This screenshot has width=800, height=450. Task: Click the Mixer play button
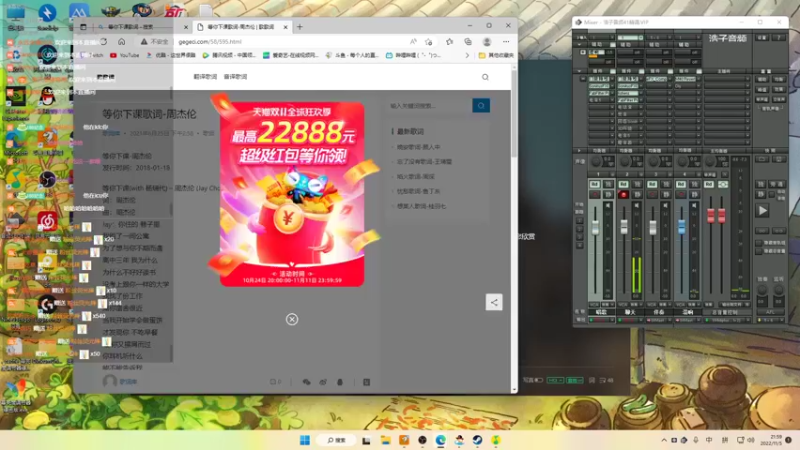[x=762, y=210]
